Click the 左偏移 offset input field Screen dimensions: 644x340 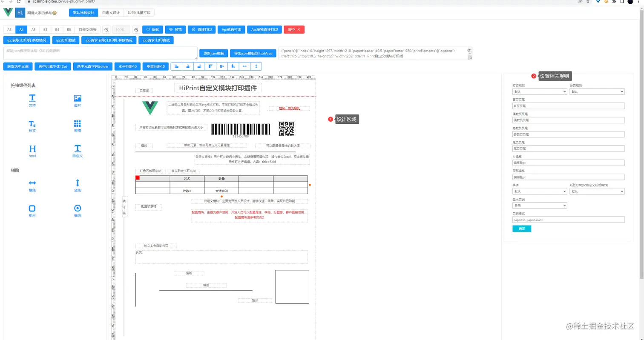[568, 163]
